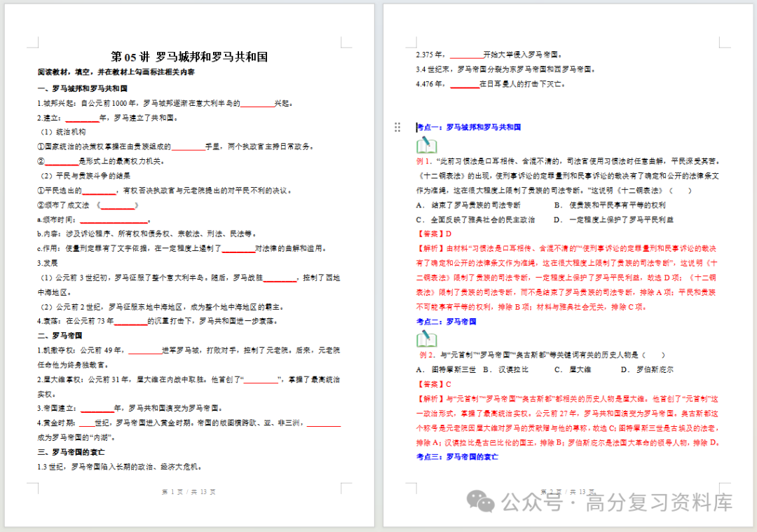Click the line starting c.作用
Image resolution: width=757 pixels, height=532 pixels.
pyautogui.click(x=183, y=249)
